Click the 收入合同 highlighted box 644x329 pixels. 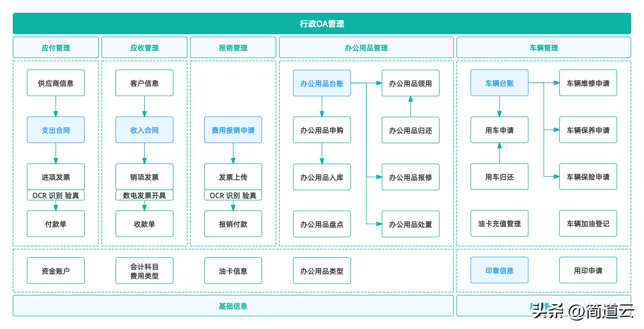pos(144,130)
